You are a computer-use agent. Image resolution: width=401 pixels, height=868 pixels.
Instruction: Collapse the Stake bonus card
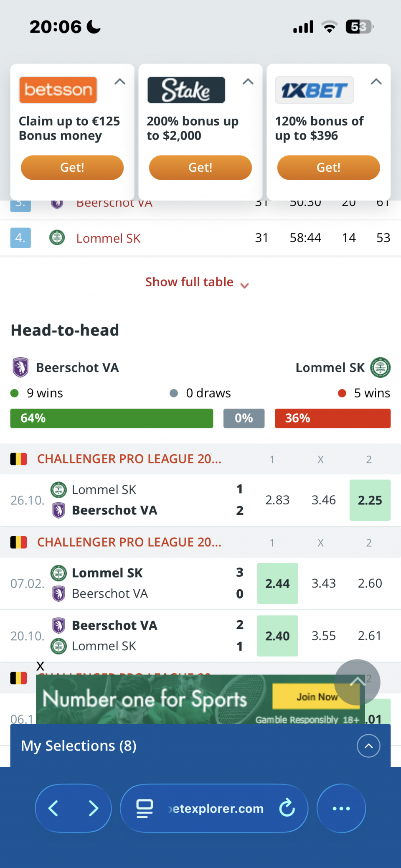248,82
